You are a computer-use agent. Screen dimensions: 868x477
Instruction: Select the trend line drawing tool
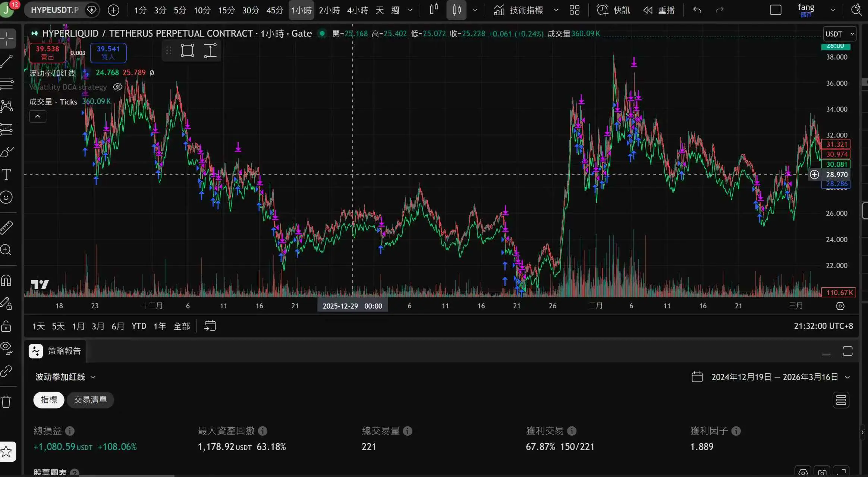[7, 61]
